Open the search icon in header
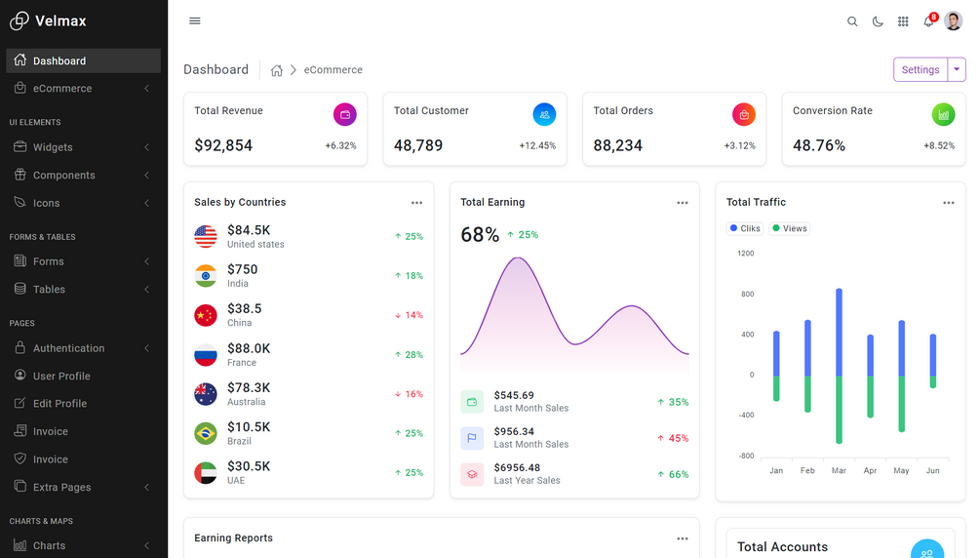The image size is (980, 558). (852, 21)
